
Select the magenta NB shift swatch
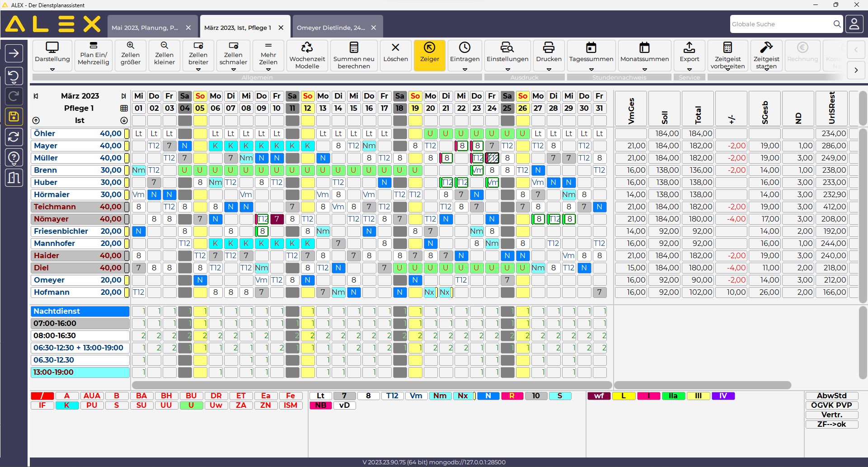(320, 406)
